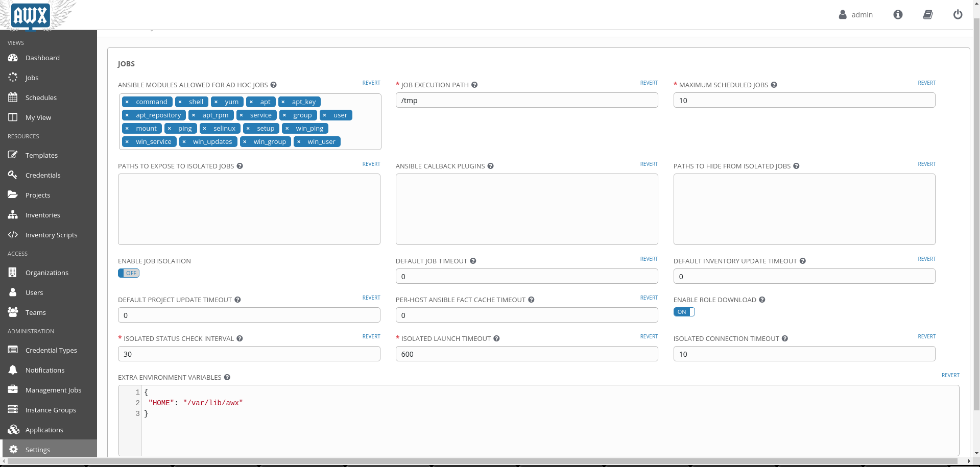
Task: Click the Credential Types icon
Action: coord(13,350)
